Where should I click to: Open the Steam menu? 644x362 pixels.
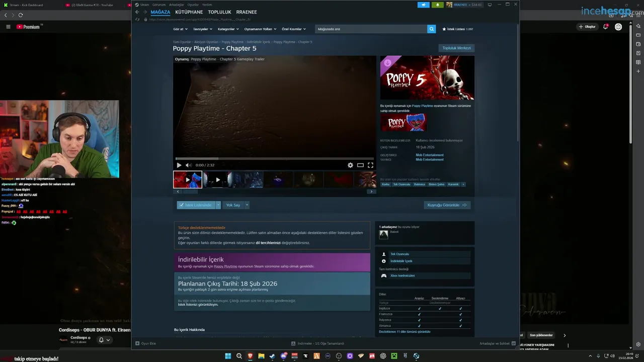click(x=144, y=5)
